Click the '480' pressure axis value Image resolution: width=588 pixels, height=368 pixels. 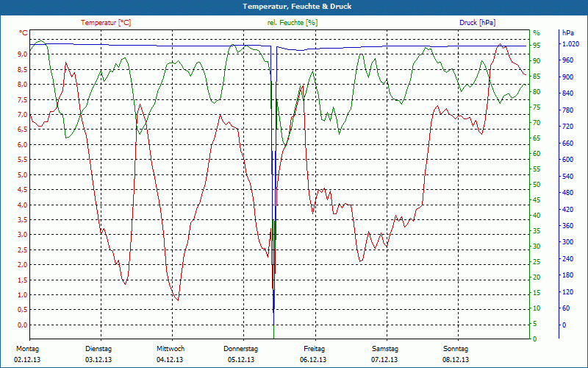568,193
